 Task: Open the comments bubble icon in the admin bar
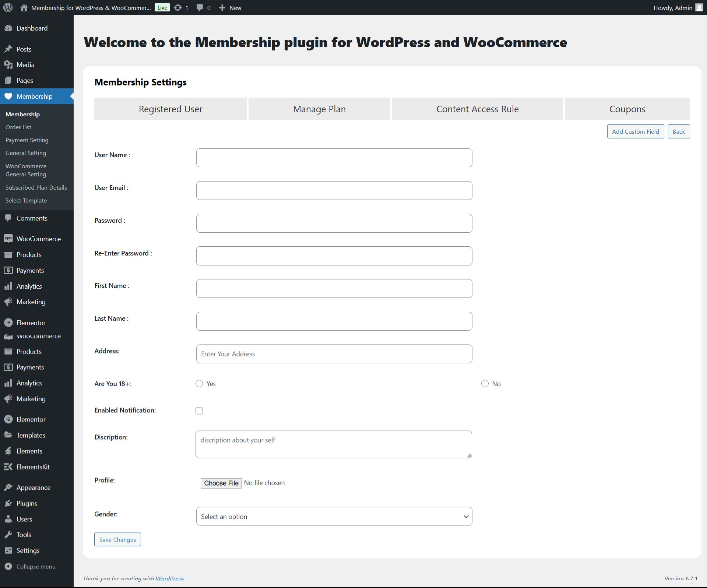tap(200, 7)
